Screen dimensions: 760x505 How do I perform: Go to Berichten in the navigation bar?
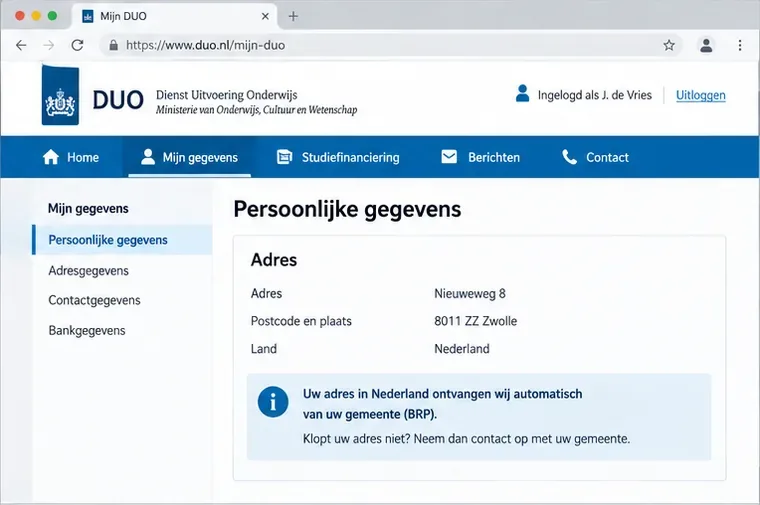[x=480, y=157]
